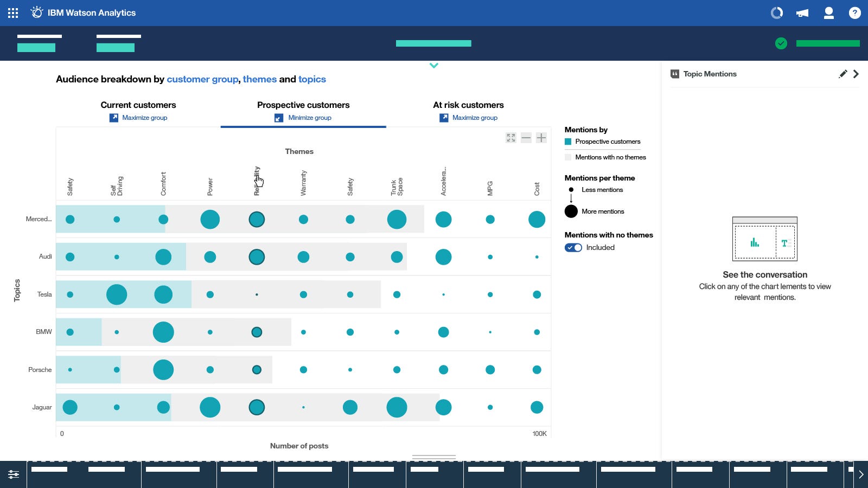This screenshot has height=488, width=868.
Task: Collapse Topic Mentions panel with chevron
Action: [856, 74]
